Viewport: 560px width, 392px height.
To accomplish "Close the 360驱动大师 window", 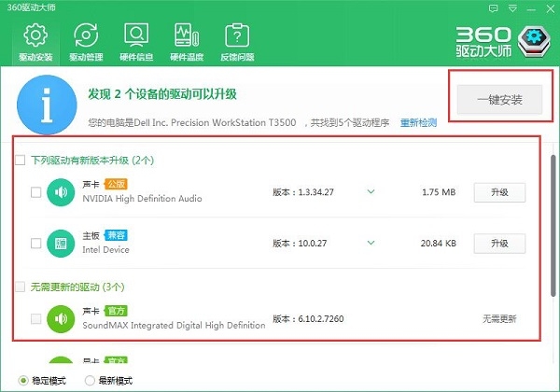I will [551, 8].
